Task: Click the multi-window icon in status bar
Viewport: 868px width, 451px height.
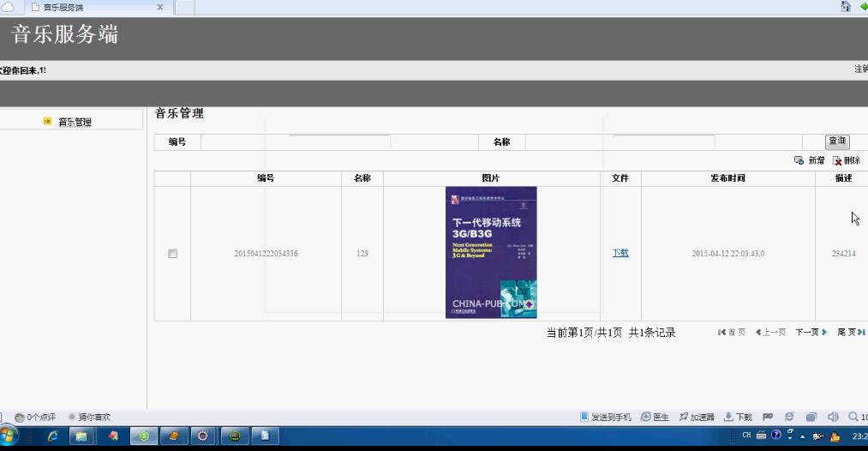Action: coord(811,417)
